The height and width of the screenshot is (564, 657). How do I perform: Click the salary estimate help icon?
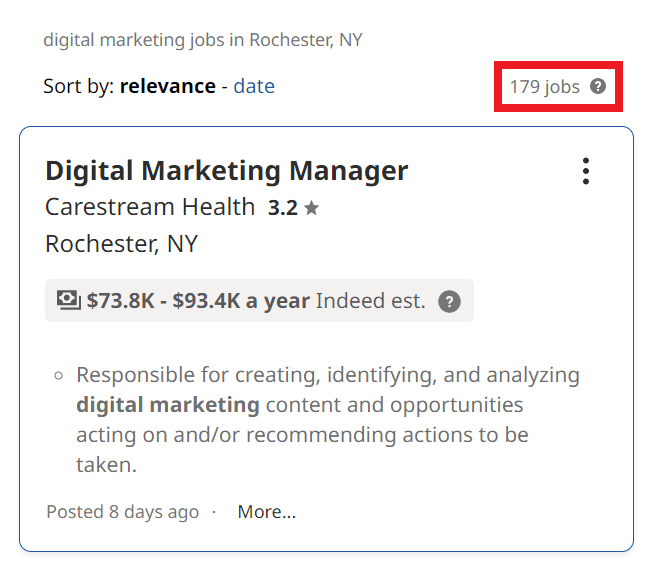point(449,301)
